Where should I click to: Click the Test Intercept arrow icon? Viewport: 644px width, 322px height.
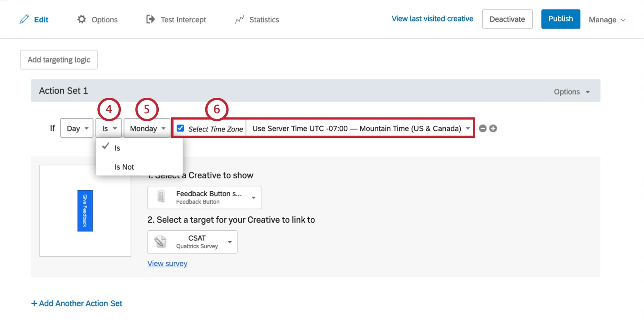(150, 19)
